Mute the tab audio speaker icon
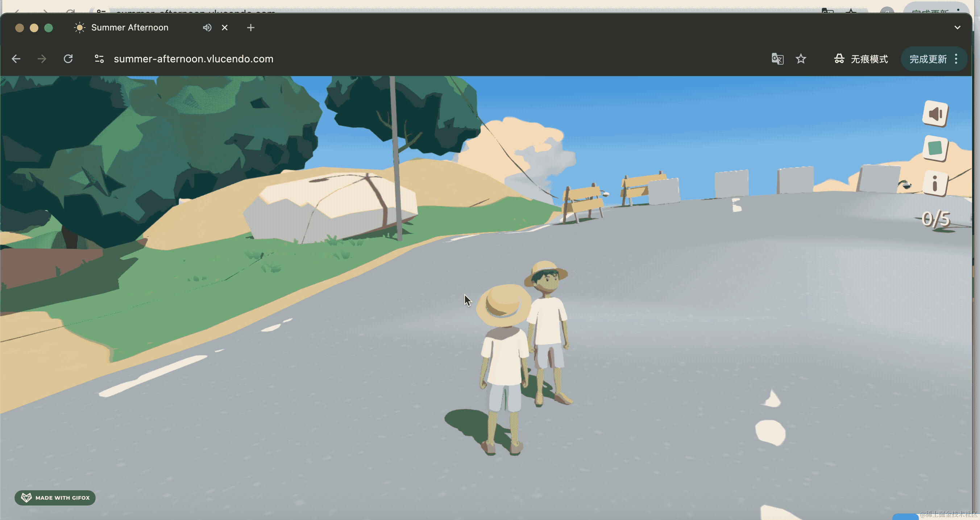The height and width of the screenshot is (520, 980). [207, 28]
